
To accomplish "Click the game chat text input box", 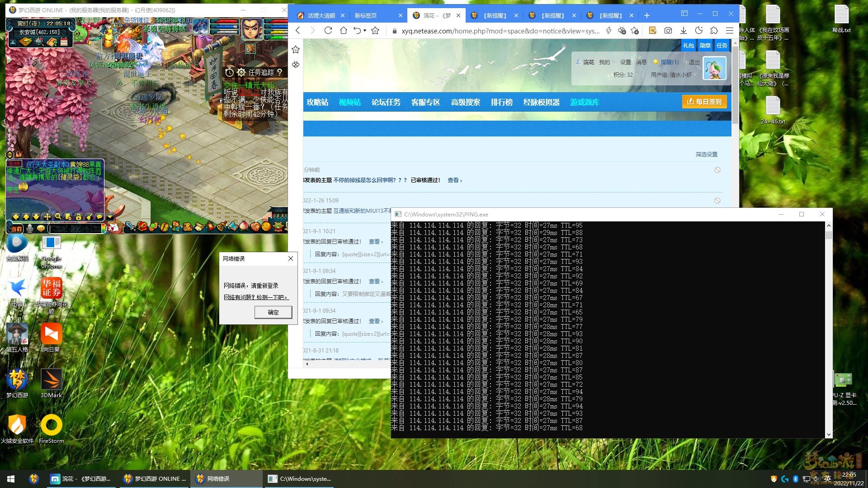I will 76,229.
